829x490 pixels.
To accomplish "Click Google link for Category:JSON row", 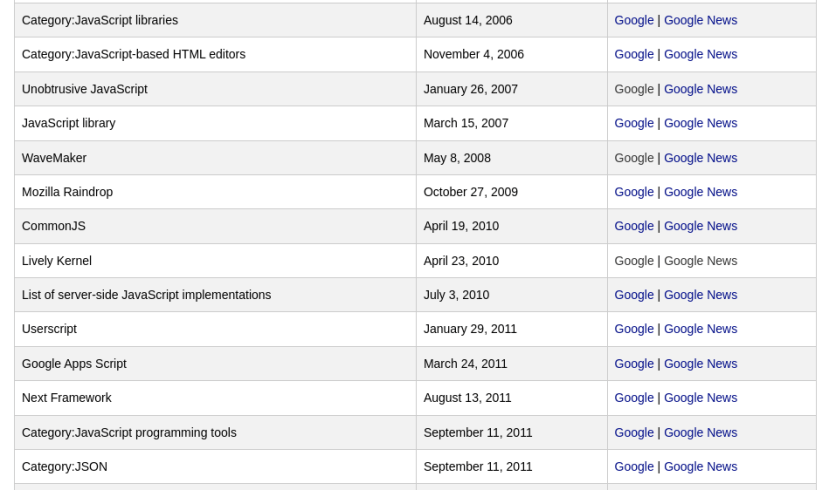I will (634, 467).
